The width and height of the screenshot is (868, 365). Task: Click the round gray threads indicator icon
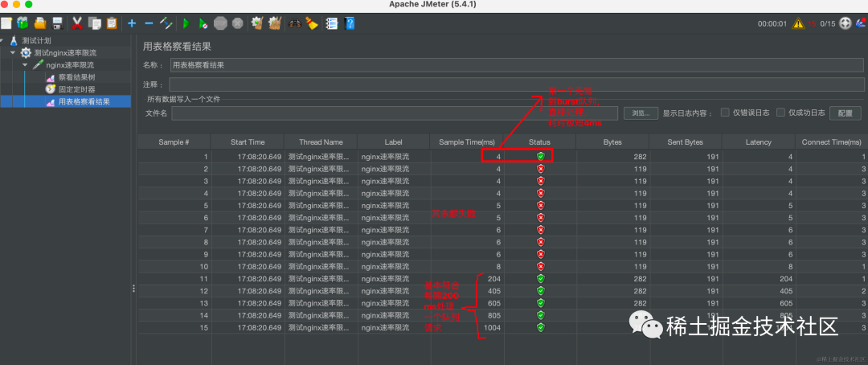pyautogui.click(x=845, y=23)
